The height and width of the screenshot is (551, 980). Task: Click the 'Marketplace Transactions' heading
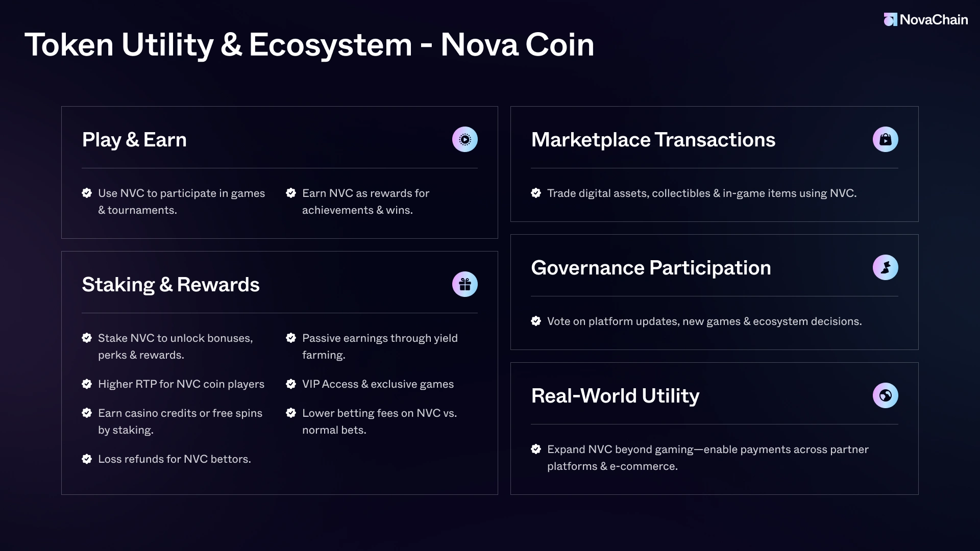tap(653, 140)
